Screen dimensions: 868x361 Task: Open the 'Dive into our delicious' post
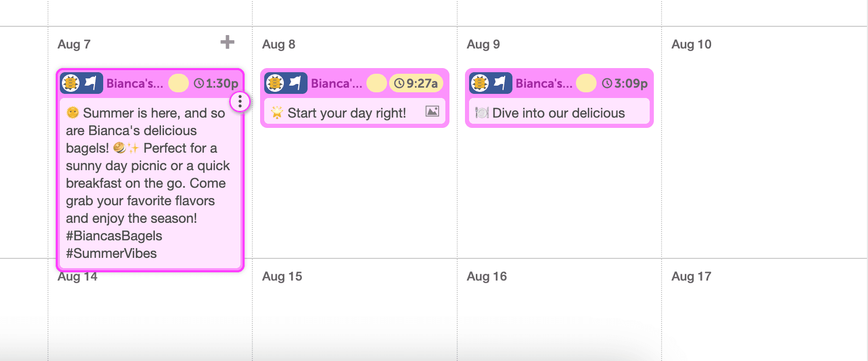click(x=558, y=113)
